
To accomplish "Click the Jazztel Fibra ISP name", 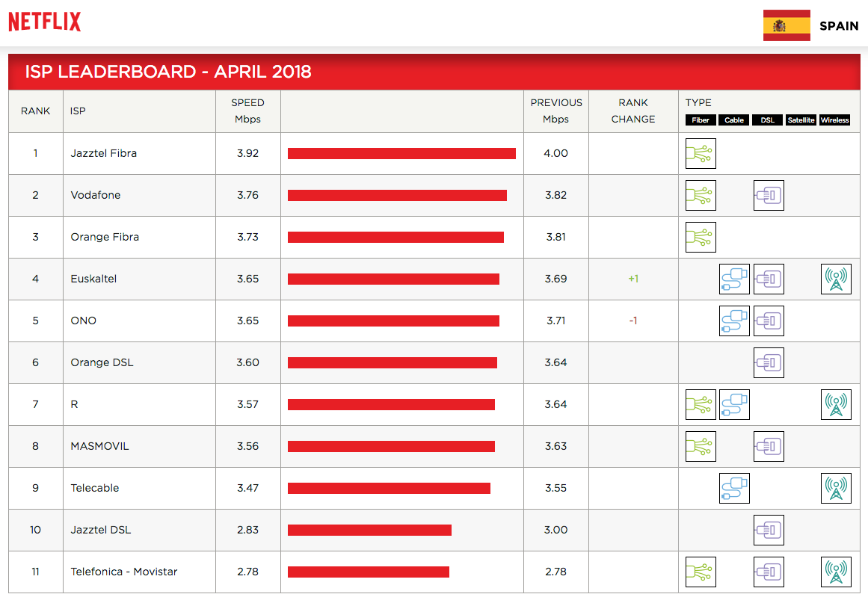I will coord(104,153).
